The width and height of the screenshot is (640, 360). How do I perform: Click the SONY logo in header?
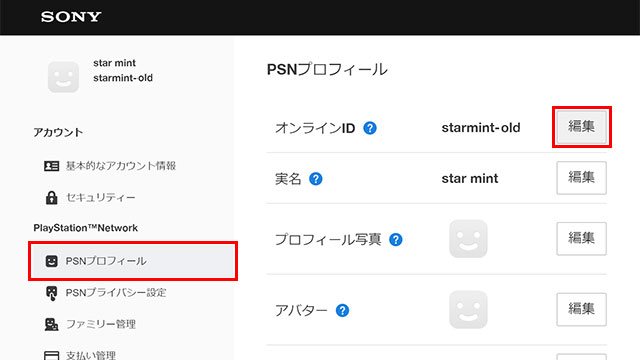71,17
